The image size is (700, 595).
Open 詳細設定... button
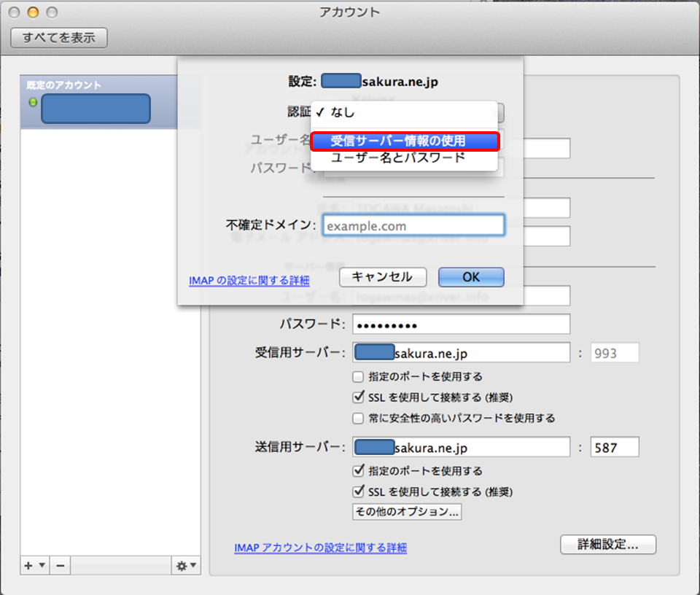pyautogui.click(x=608, y=544)
